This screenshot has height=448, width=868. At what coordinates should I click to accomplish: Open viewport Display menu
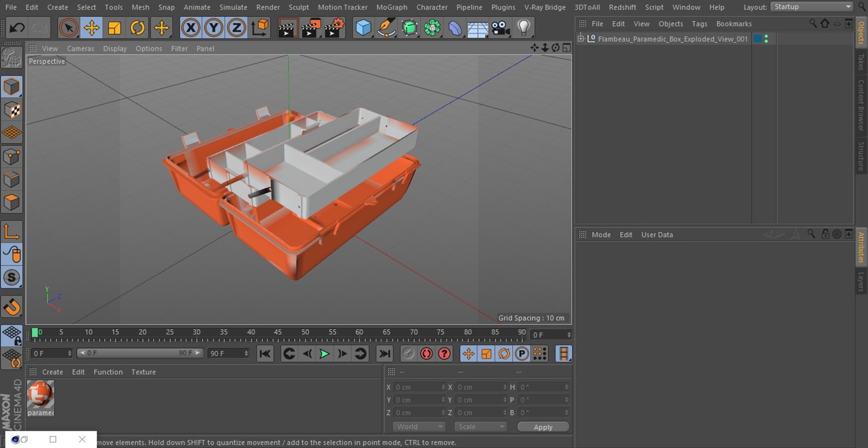[x=115, y=48]
